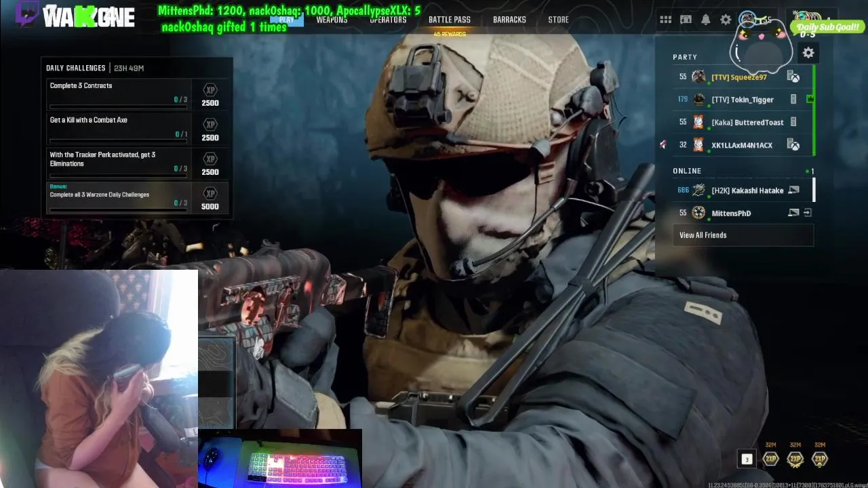Open the Barracks tab

point(509,20)
